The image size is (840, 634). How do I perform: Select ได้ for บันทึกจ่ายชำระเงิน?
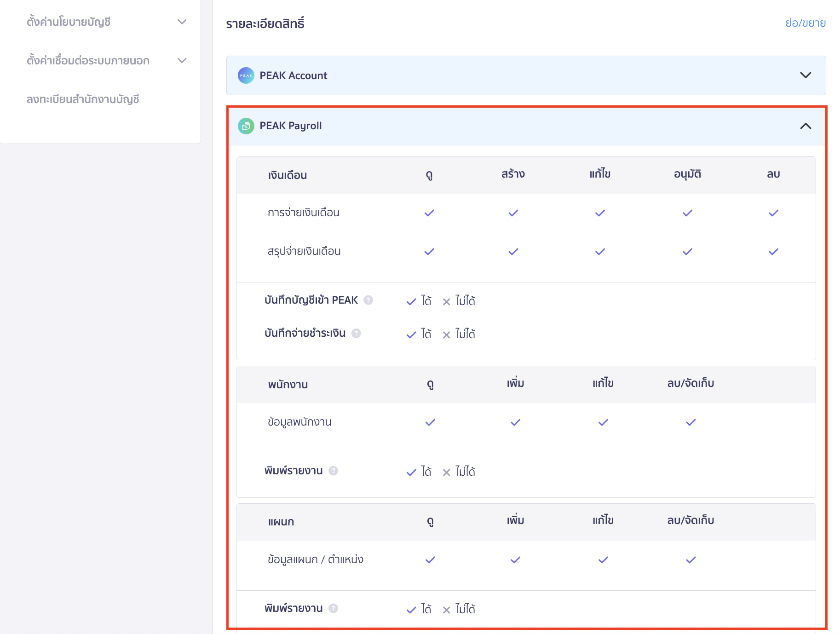point(419,334)
